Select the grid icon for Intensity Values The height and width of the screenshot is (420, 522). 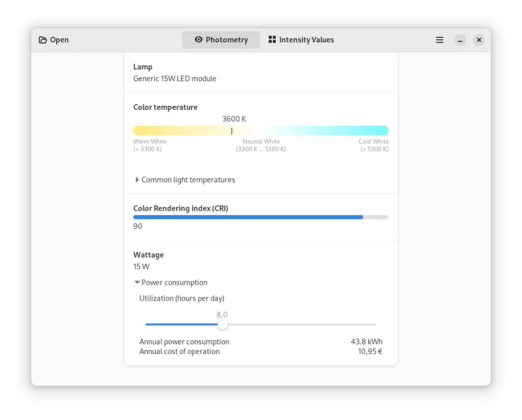272,40
